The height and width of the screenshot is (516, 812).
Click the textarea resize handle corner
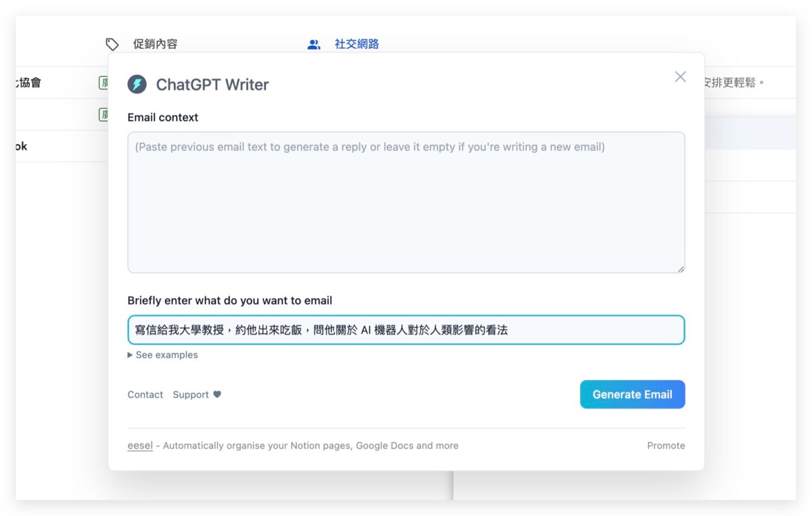click(x=681, y=269)
